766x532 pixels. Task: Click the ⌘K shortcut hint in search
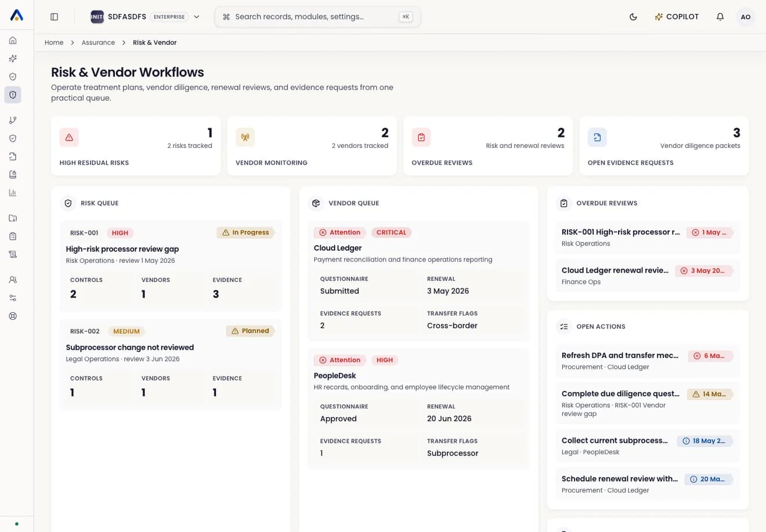[406, 17]
